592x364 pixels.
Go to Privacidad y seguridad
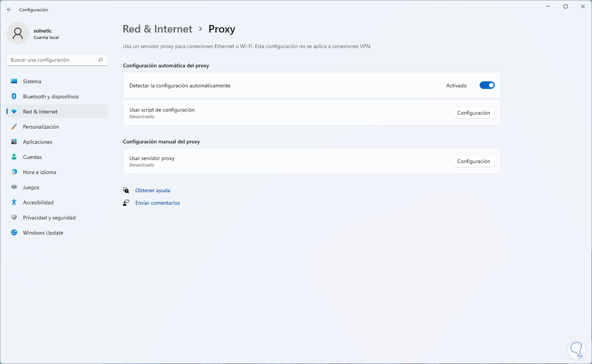click(x=49, y=218)
